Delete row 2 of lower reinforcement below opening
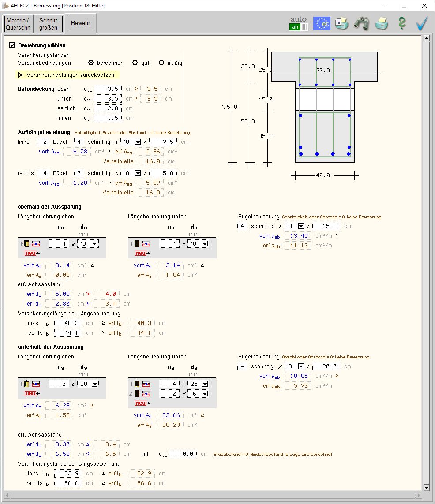435x504 pixels. (x=137, y=393)
